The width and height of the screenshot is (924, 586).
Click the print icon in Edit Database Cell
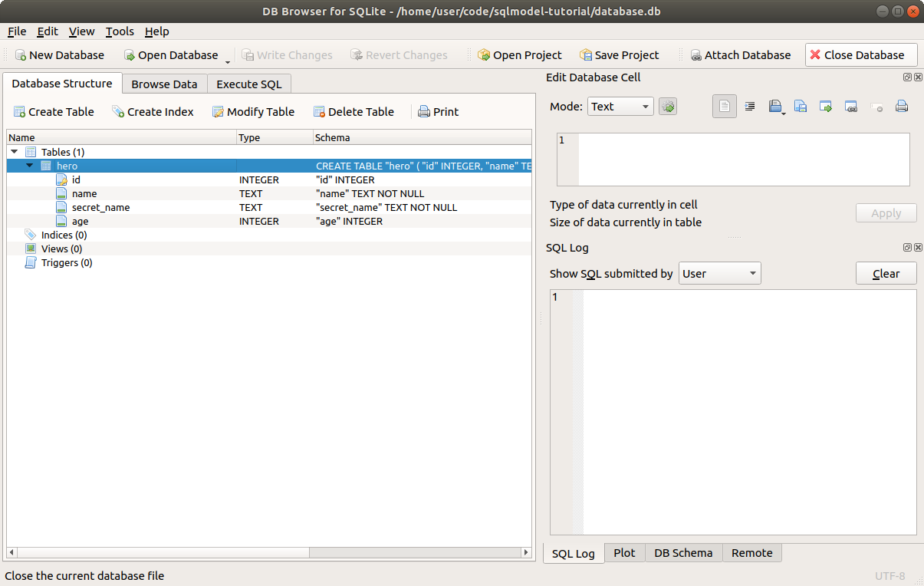point(902,107)
